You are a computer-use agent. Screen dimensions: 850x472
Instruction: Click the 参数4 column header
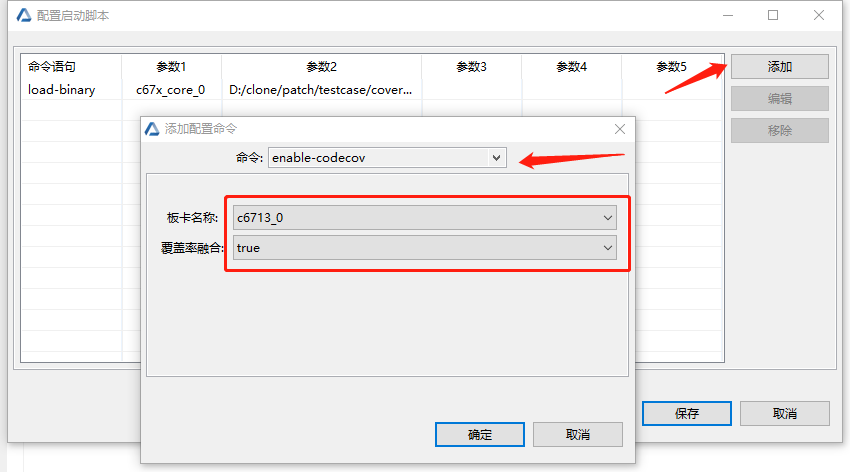tap(571, 67)
